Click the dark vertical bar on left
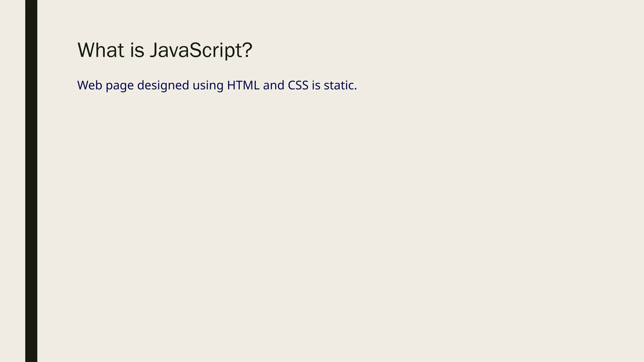644x362 pixels. [31, 181]
